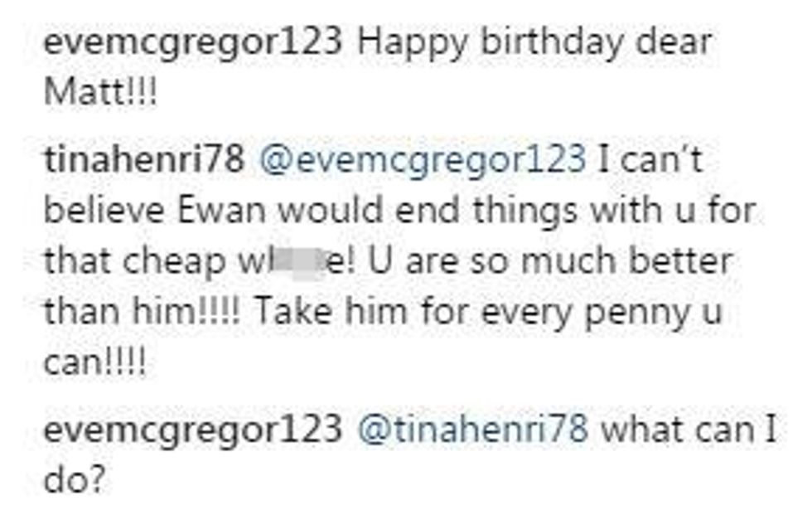
Task: Click the word 'believe' in tinahenri78's comment
Action: pos(104,211)
